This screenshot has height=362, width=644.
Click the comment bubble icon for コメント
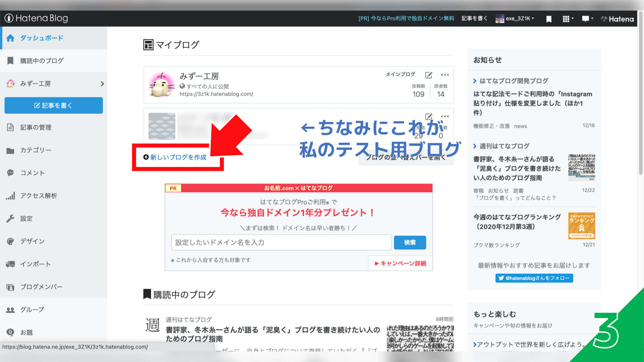[x=10, y=173]
